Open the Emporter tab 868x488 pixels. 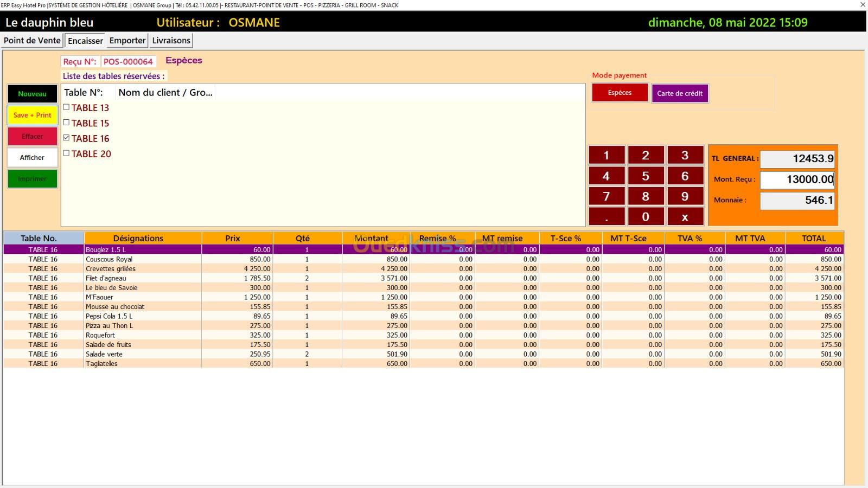(127, 41)
